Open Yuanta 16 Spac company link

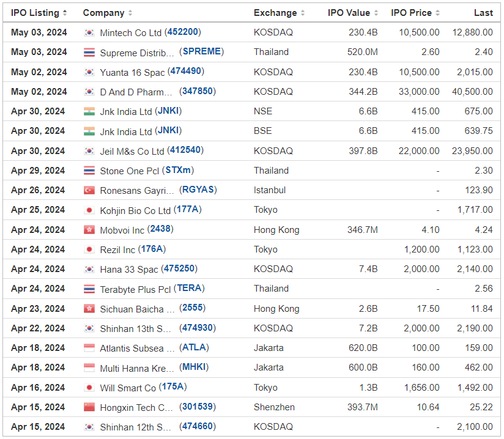click(x=132, y=72)
